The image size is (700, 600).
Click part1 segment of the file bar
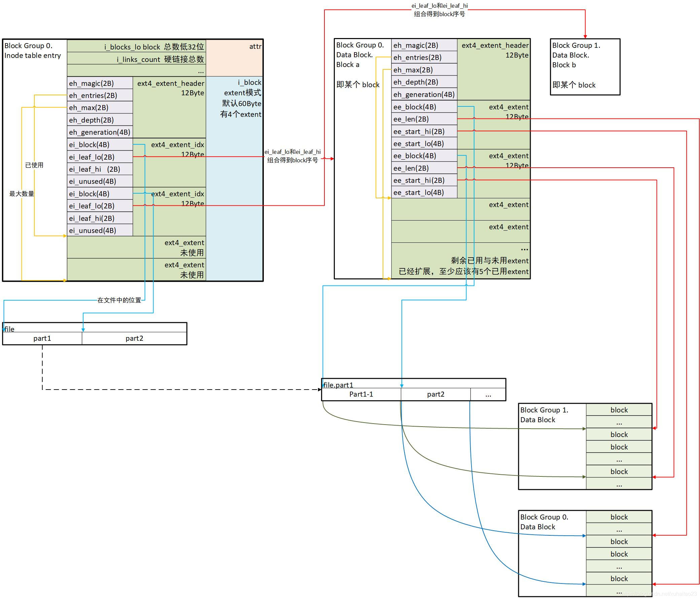[x=42, y=338]
